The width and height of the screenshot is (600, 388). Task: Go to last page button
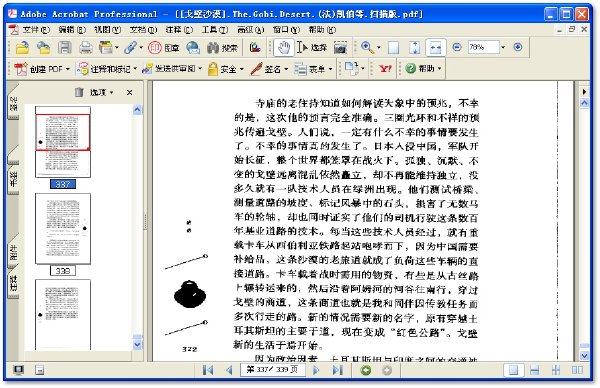point(338,370)
